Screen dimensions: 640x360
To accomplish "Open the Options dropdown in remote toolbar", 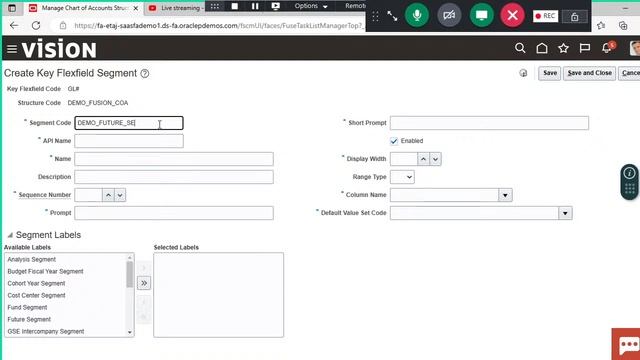I will [311, 6].
